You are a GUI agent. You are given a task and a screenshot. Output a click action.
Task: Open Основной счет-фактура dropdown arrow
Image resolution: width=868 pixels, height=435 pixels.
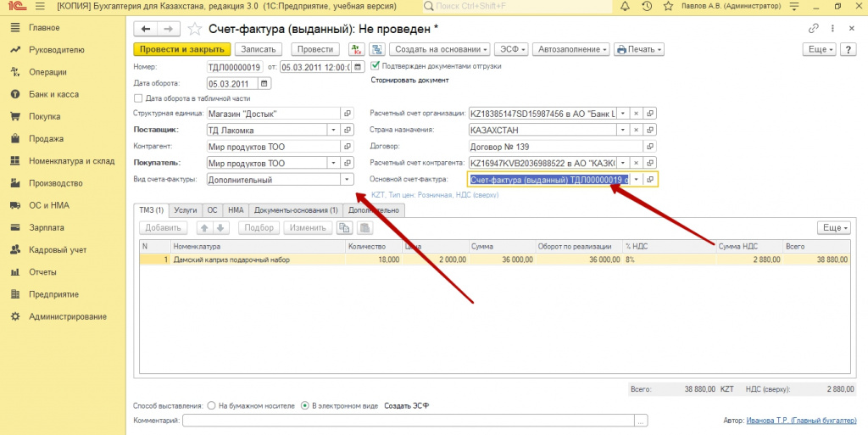click(636, 179)
